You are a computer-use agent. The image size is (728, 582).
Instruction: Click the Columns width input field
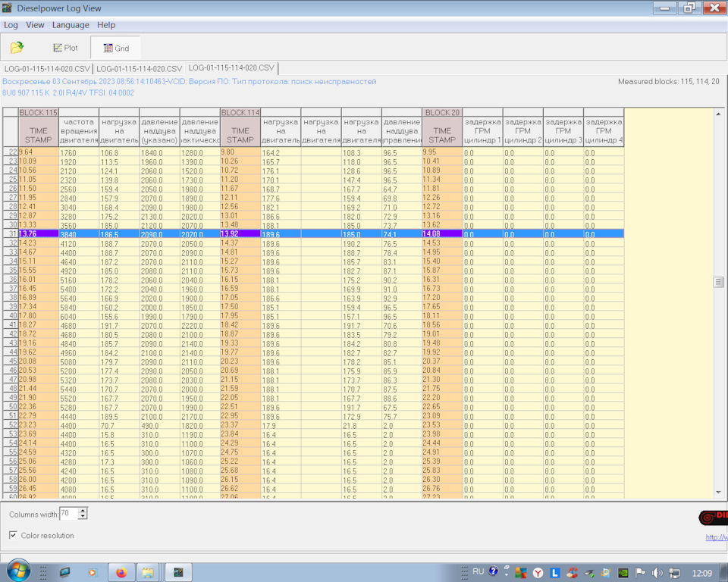pyautogui.click(x=68, y=514)
